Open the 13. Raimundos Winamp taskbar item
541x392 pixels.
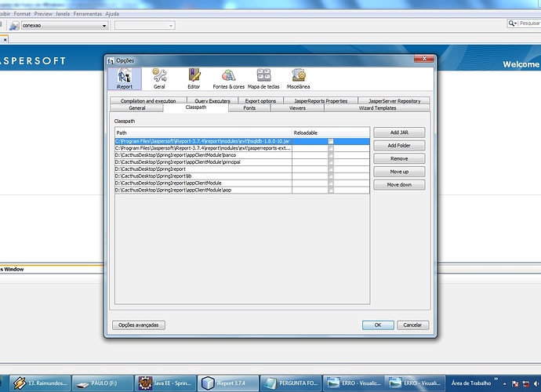click(x=40, y=383)
